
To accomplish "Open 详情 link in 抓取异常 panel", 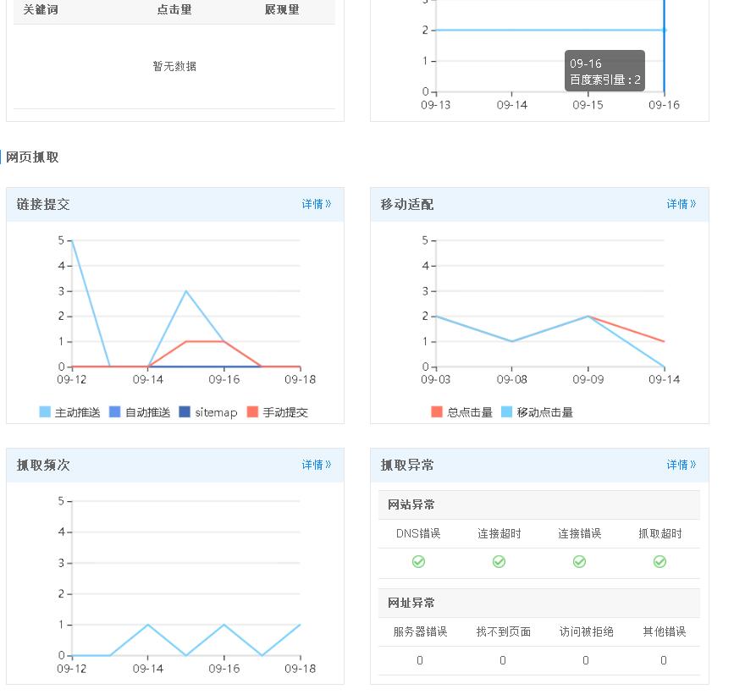I will [x=681, y=465].
